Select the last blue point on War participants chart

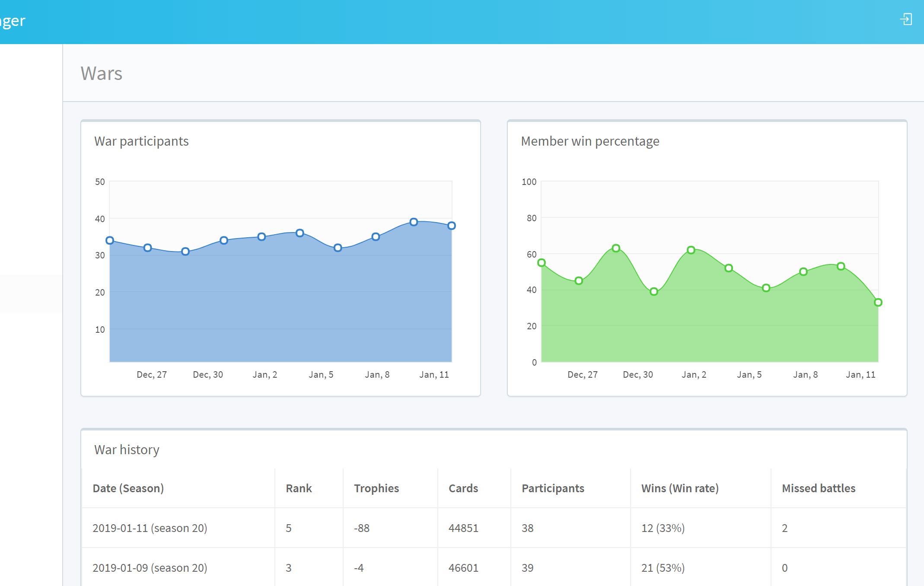[x=451, y=226]
